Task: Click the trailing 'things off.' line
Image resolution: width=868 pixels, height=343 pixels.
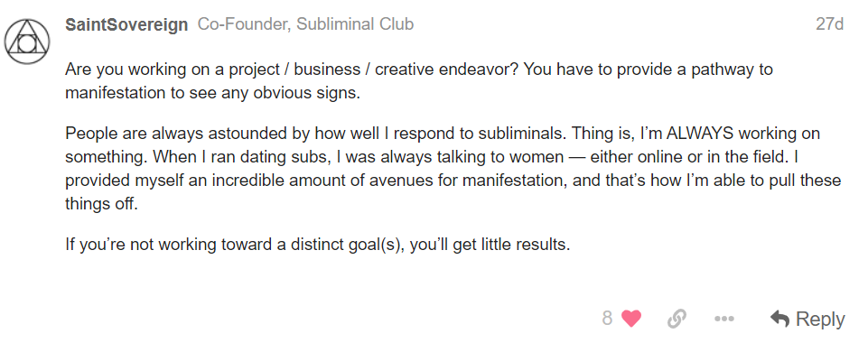Action: pyautogui.click(x=101, y=204)
